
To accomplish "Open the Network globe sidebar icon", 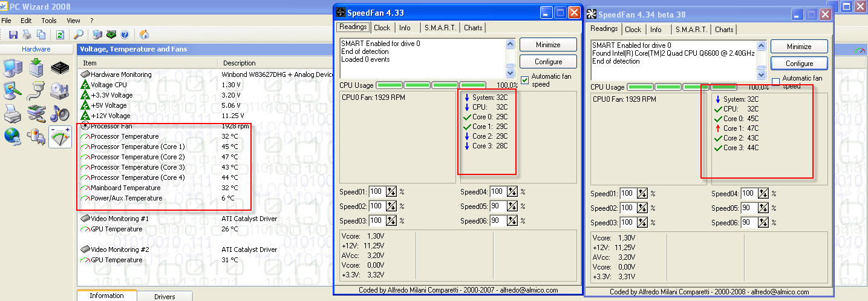I will [x=13, y=137].
